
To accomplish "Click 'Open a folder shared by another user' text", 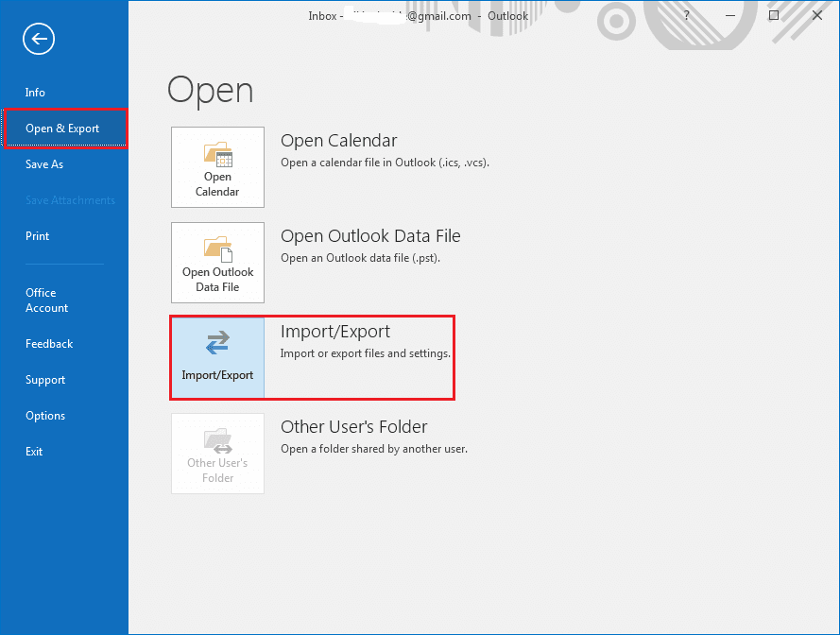I will (374, 449).
